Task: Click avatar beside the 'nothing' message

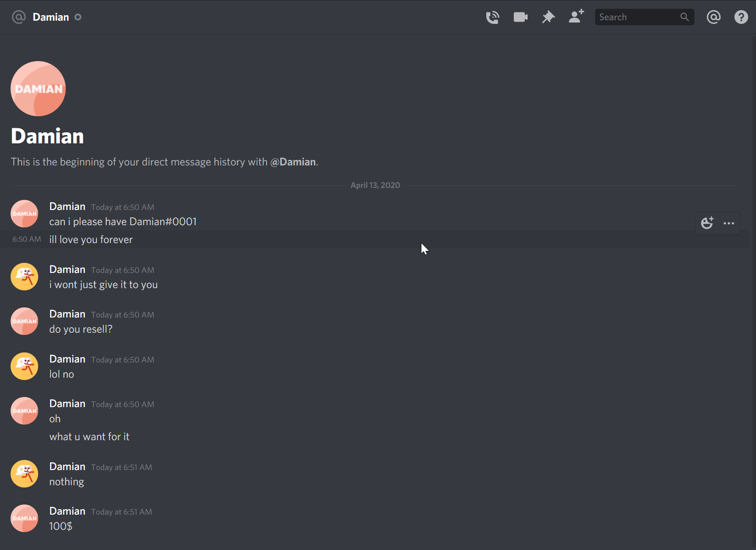Action: click(24, 474)
